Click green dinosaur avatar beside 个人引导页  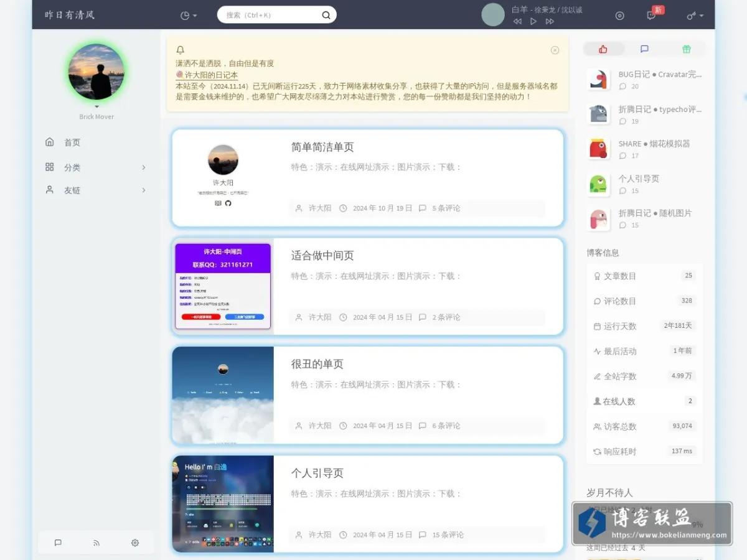pos(598,184)
